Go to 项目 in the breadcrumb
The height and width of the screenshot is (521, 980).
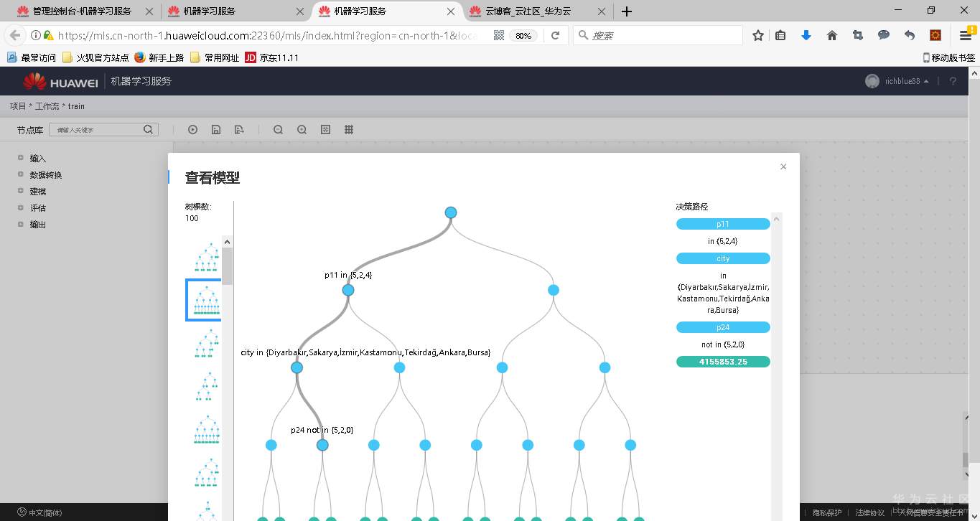18,106
